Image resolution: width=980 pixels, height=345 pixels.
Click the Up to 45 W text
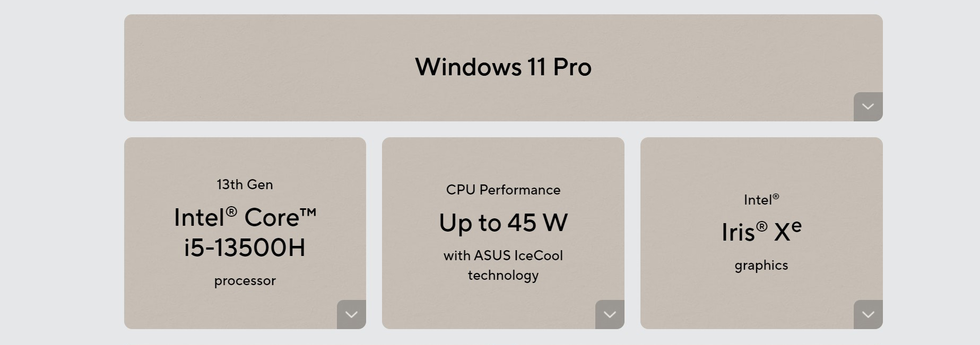[503, 223]
